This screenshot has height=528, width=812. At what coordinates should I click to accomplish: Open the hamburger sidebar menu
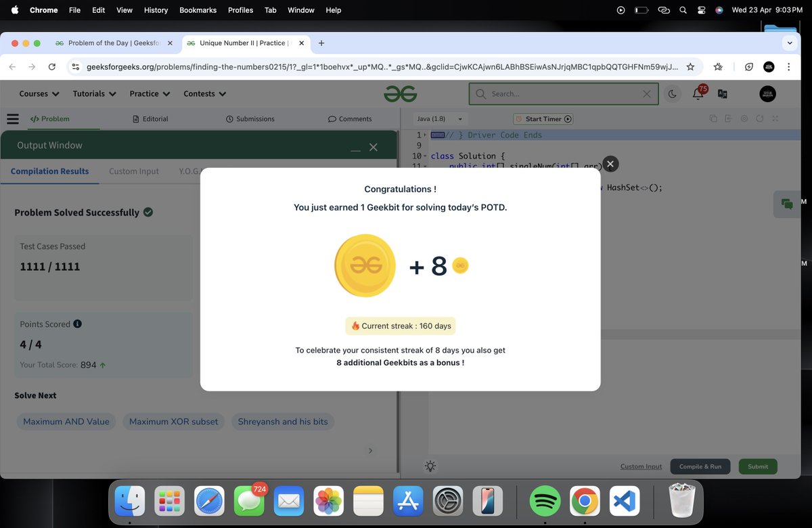click(x=12, y=118)
